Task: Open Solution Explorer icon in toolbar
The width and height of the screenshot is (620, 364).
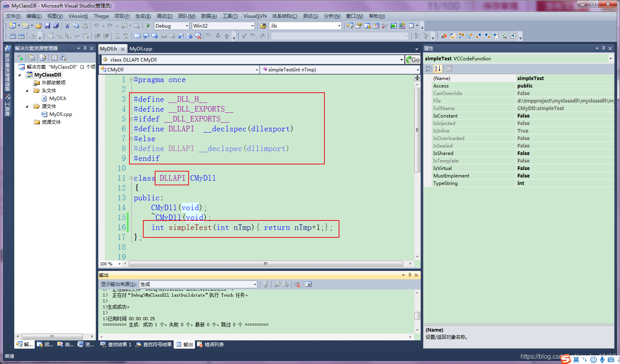Action: point(350,26)
